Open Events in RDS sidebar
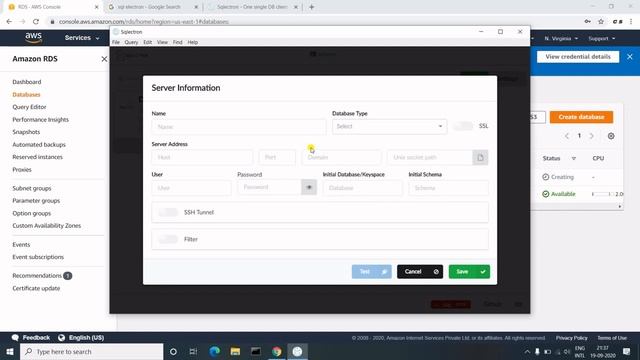Screen dimensions: 640x360 tap(21, 245)
